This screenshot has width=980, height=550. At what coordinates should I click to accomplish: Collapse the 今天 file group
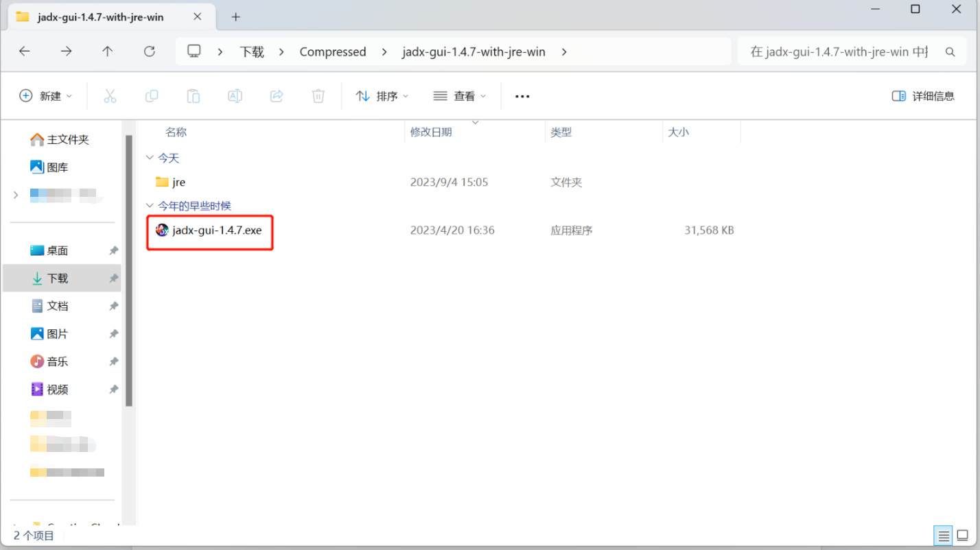click(x=150, y=157)
